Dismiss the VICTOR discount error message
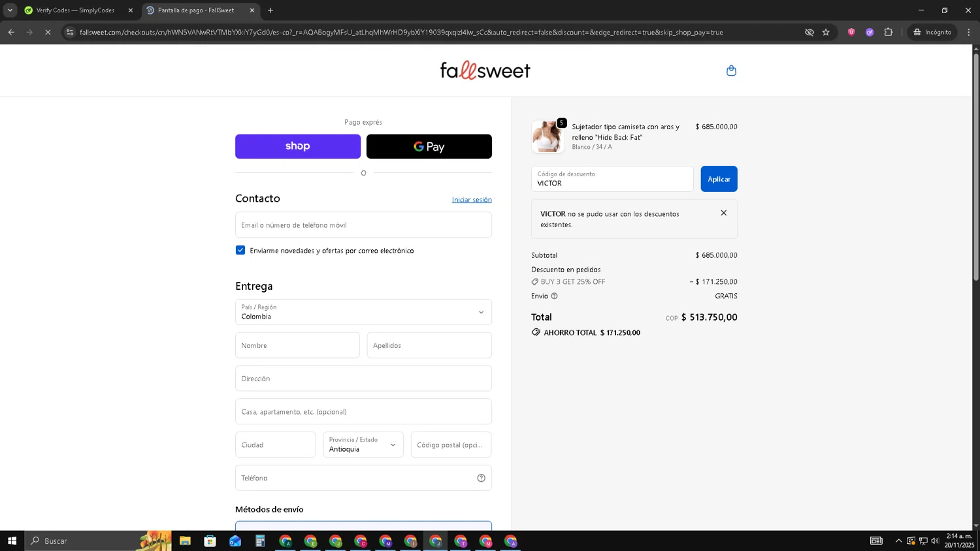This screenshot has width=980, height=551. (723, 213)
